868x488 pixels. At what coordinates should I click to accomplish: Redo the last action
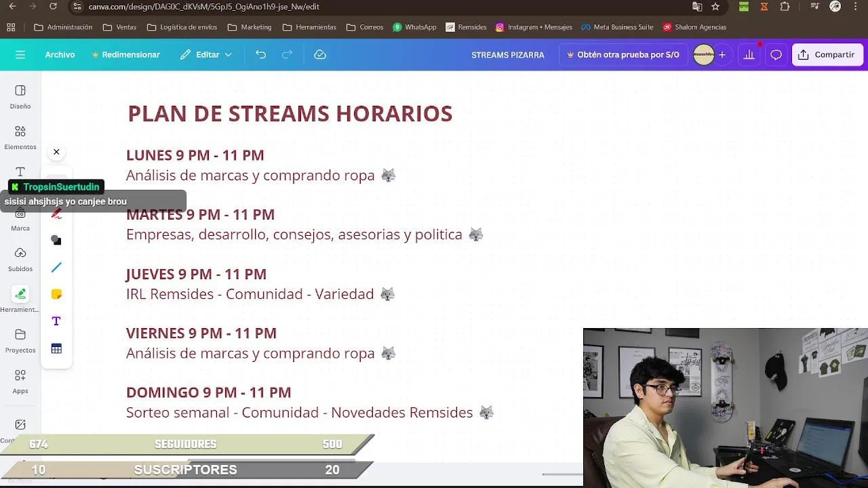[287, 55]
